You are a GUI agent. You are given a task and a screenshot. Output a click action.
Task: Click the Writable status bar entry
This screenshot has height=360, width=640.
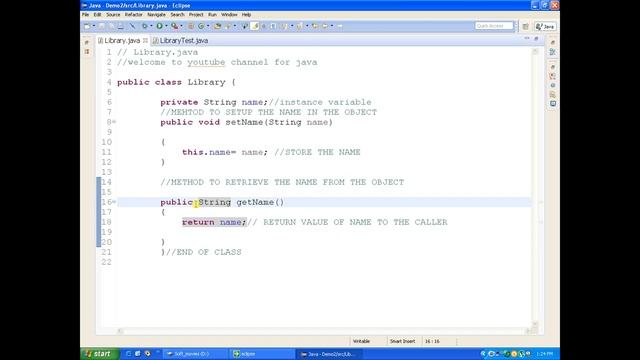(361, 341)
